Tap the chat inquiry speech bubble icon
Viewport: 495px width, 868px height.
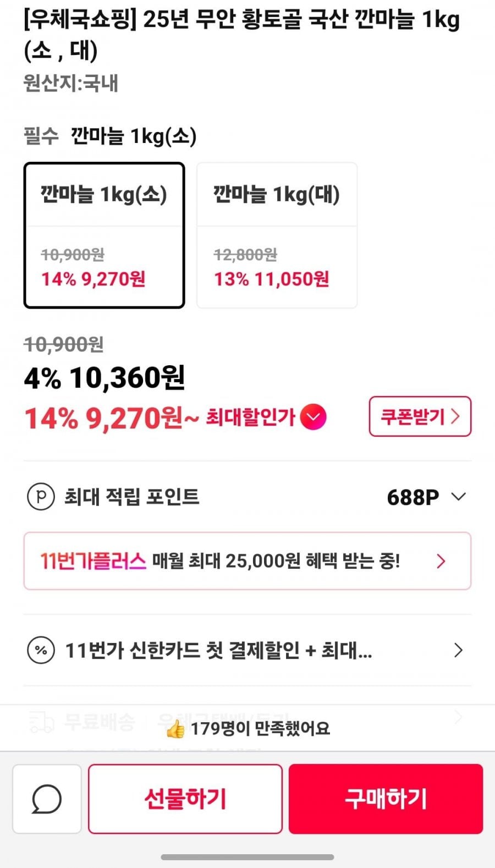47,798
